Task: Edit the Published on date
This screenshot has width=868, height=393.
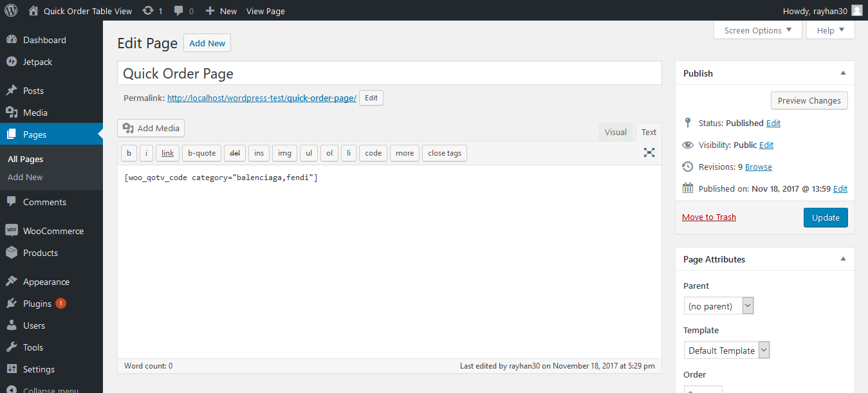Action: pyautogui.click(x=840, y=188)
